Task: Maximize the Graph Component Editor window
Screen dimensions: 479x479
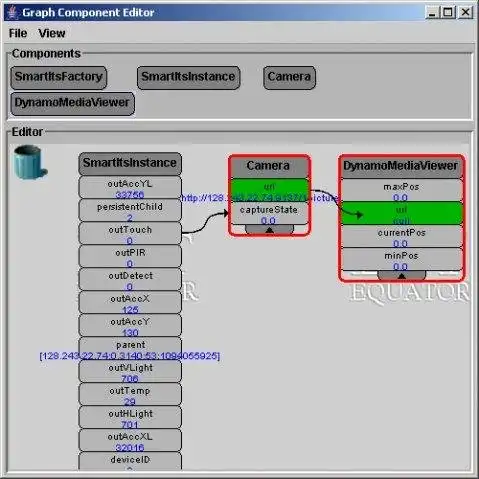Action: tap(448, 13)
